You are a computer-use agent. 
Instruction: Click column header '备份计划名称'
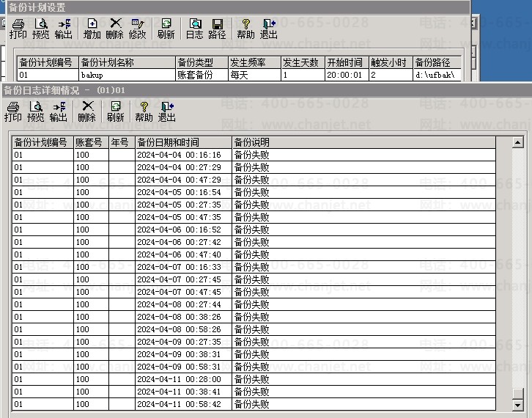[x=127, y=62]
